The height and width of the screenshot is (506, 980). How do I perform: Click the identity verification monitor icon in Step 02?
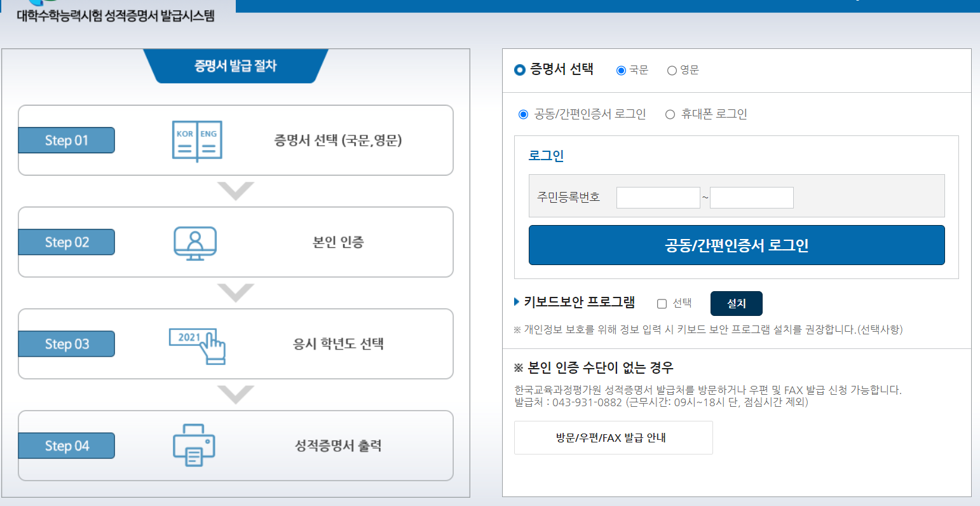pyautogui.click(x=196, y=242)
